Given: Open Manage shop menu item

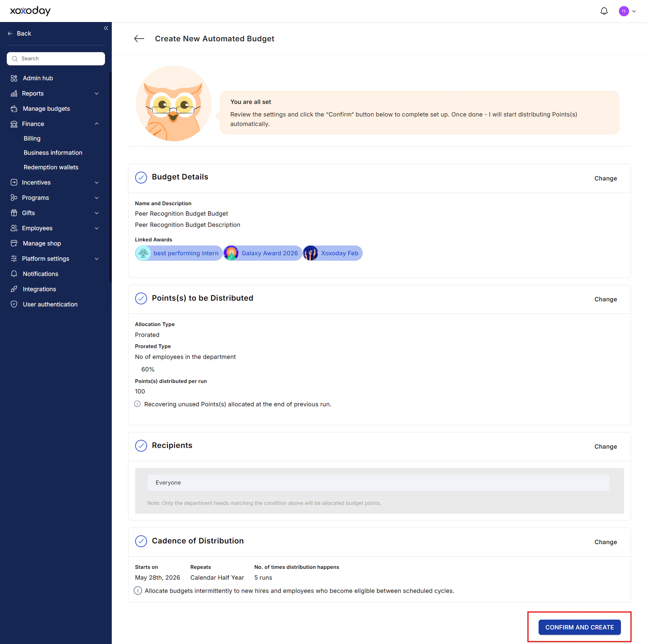Looking at the screenshot, I should coord(42,243).
